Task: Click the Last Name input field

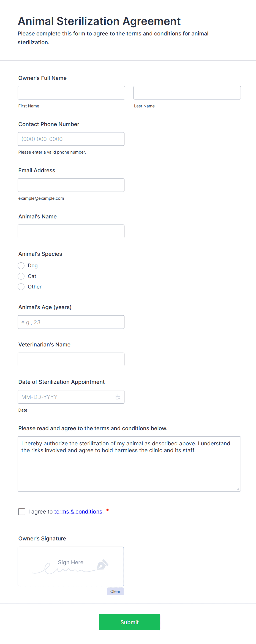Action: (x=187, y=93)
